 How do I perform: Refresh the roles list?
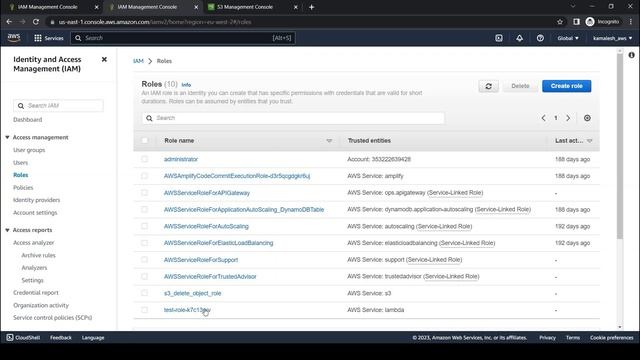489,86
